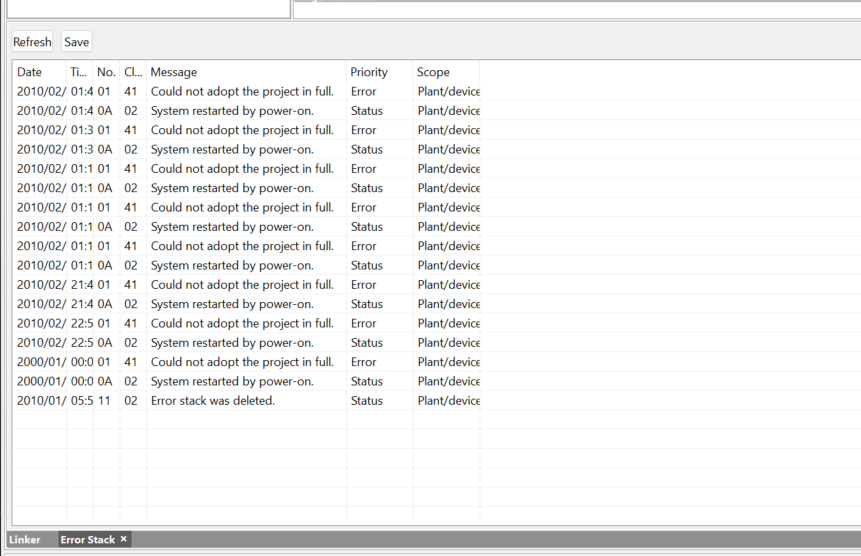The width and height of the screenshot is (861, 556).
Task: Click Plant/device scope of 'Error stack was deleted.'
Action: 448,401
